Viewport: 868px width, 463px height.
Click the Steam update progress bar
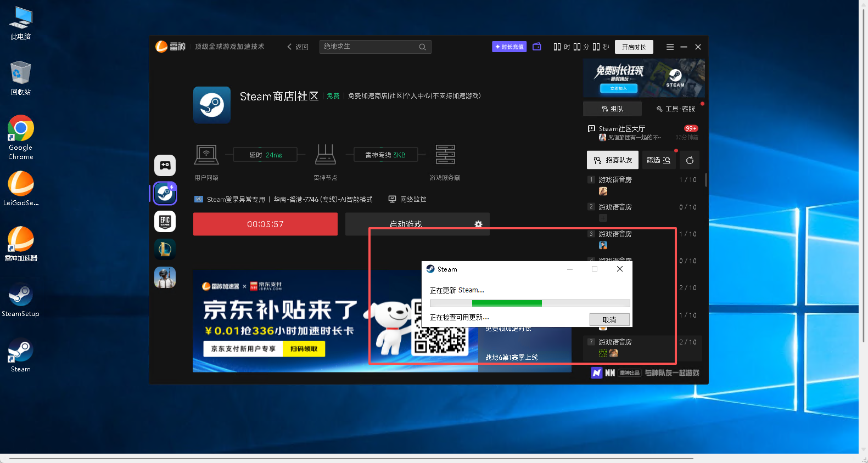coord(529,303)
